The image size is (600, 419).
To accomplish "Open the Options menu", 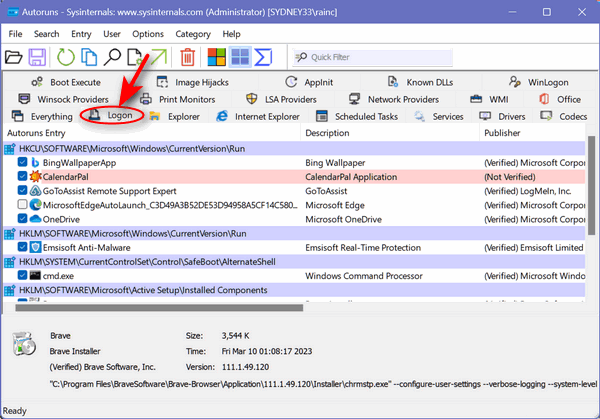I will (148, 34).
